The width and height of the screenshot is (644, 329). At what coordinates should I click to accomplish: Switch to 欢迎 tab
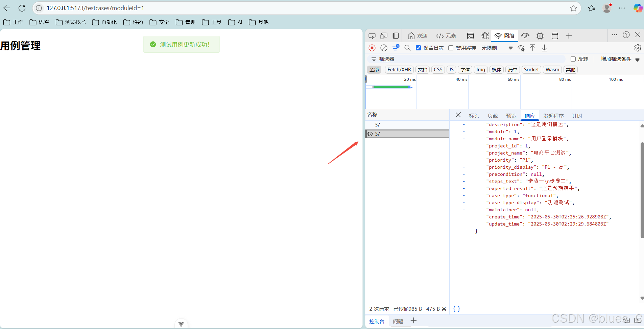[418, 36]
